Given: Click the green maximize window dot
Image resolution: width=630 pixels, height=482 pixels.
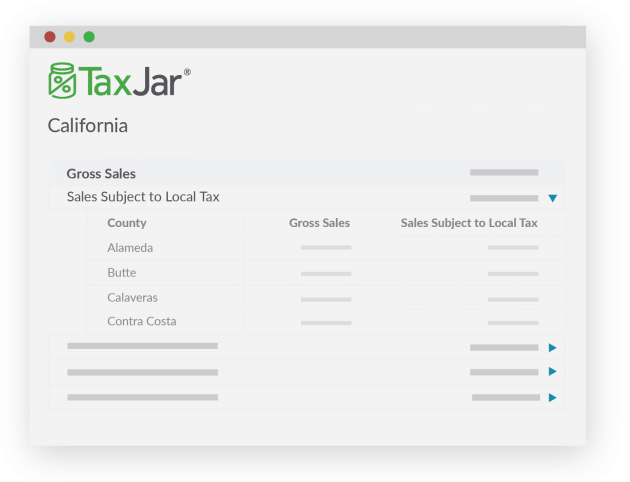Looking at the screenshot, I should click(x=89, y=37).
